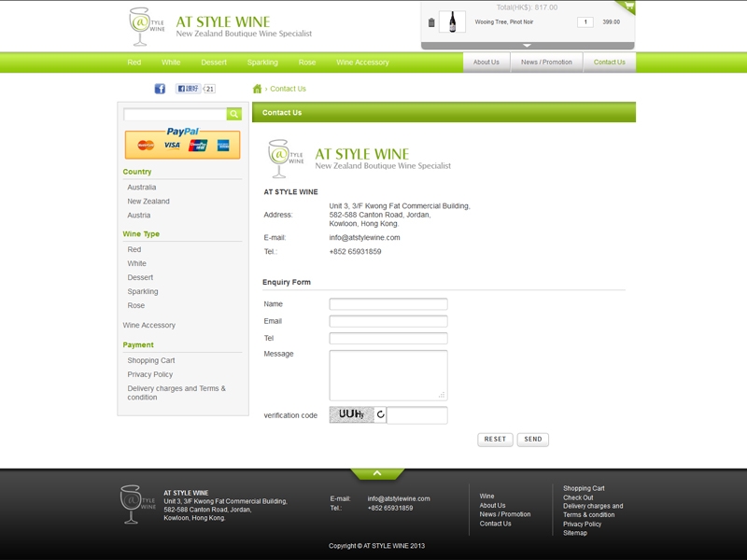
Task: Click the search magnifier button
Action: coord(234,114)
